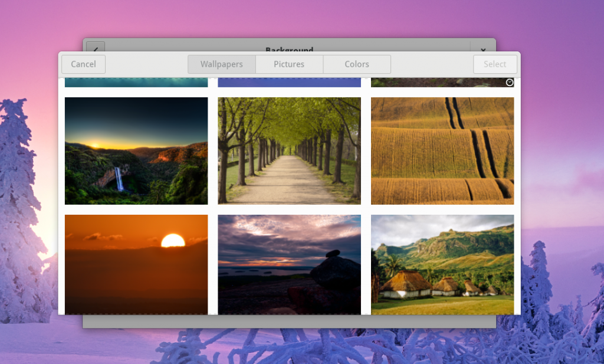Click the Background window title bar
This screenshot has height=364, width=604.
click(x=289, y=50)
